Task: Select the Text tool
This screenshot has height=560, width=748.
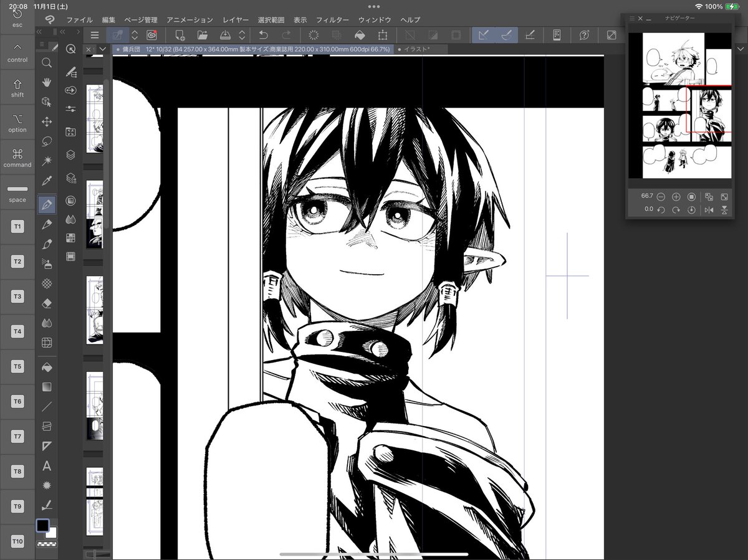Action: coord(46,466)
